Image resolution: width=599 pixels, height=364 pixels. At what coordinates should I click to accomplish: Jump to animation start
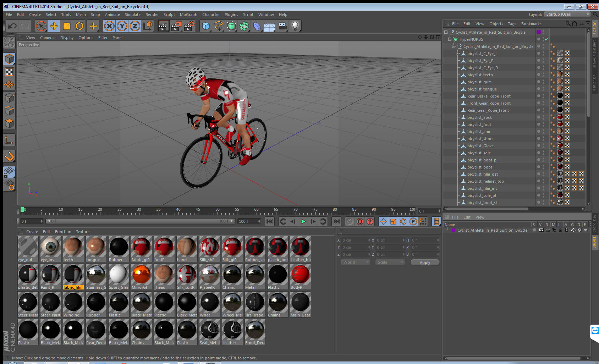pos(270,221)
